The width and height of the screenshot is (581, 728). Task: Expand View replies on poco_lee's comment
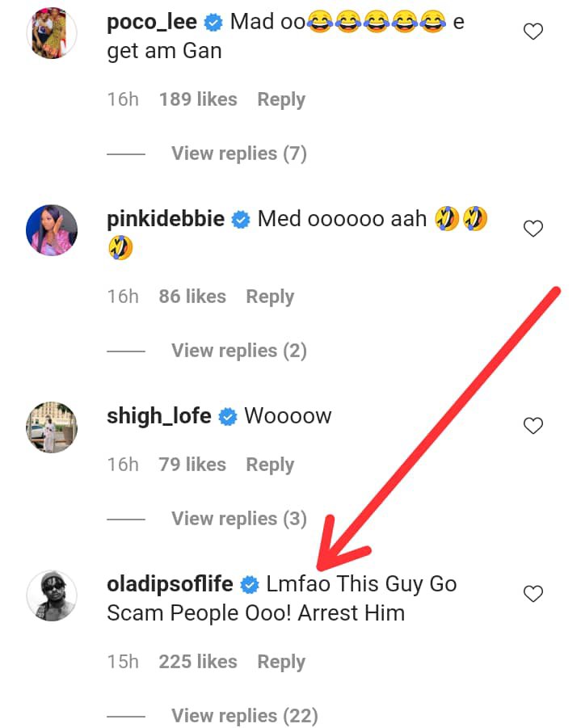pyautogui.click(x=239, y=153)
